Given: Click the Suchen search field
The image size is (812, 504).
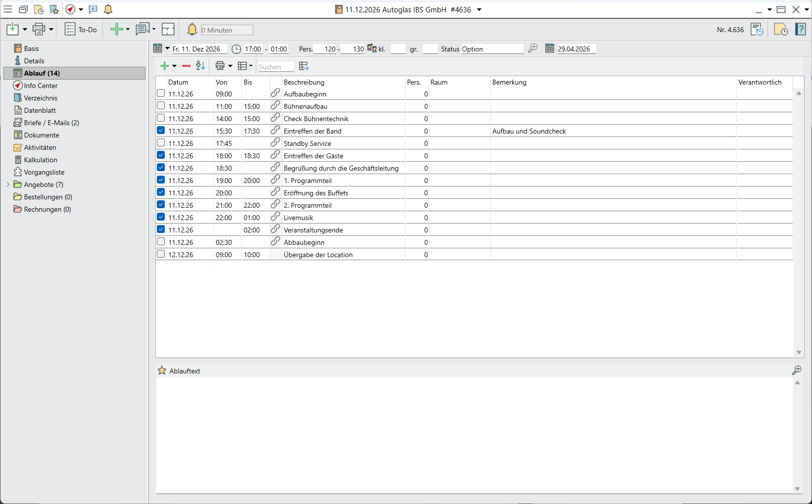Looking at the screenshot, I should point(276,67).
